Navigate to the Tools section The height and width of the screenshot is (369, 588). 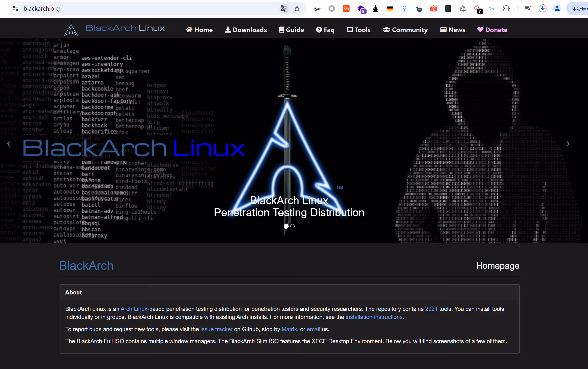359,30
